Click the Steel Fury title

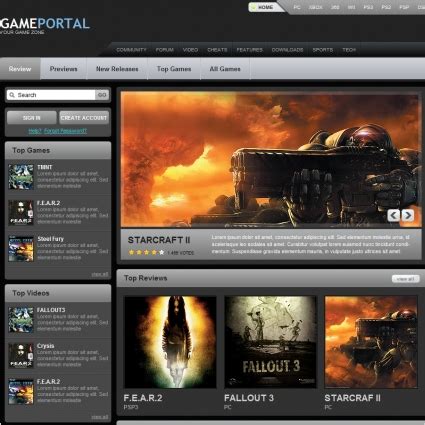pyautogui.click(x=51, y=239)
